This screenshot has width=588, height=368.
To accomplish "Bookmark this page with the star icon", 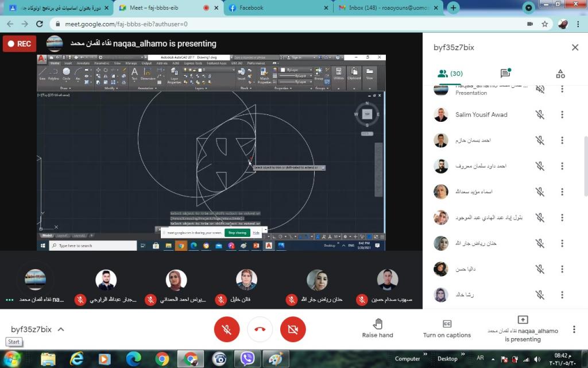I will (x=545, y=24).
